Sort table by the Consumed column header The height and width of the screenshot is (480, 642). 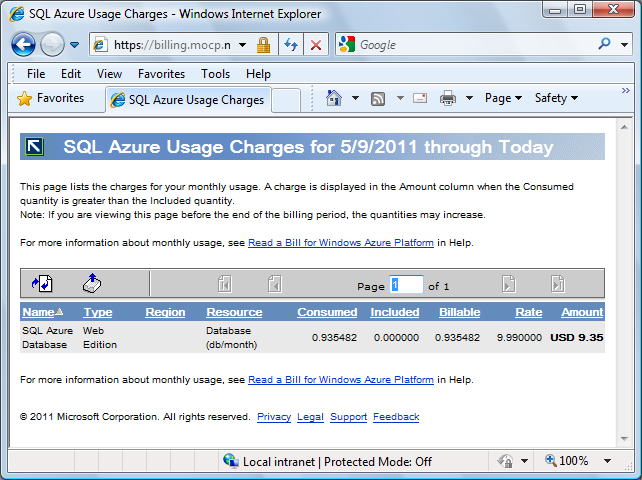(x=327, y=312)
